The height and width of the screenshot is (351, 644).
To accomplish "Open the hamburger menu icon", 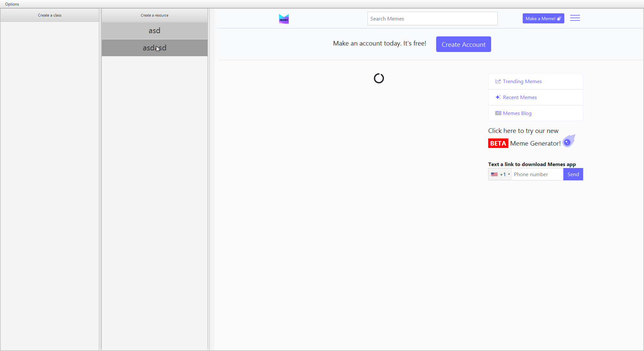I will [x=575, y=18].
